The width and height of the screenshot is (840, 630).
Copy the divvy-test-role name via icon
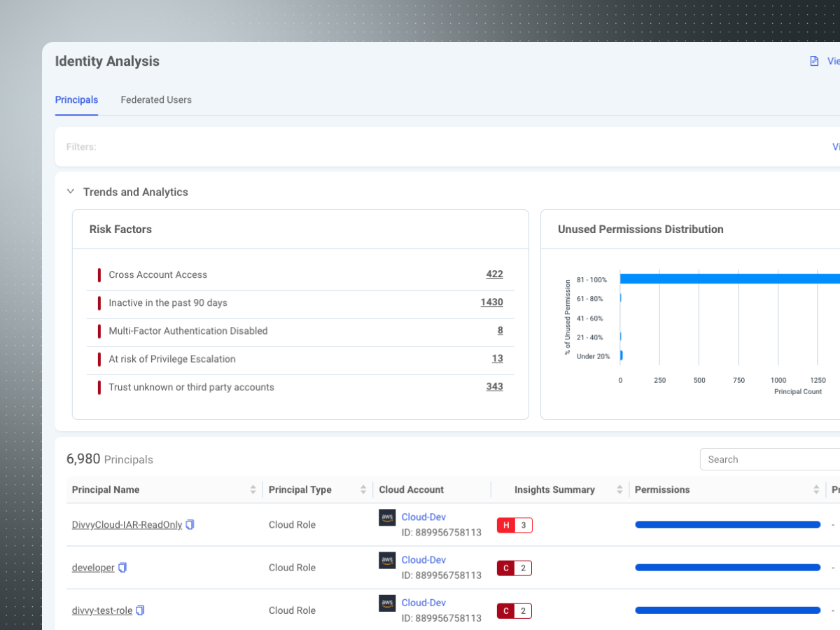[x=140, y=610]
